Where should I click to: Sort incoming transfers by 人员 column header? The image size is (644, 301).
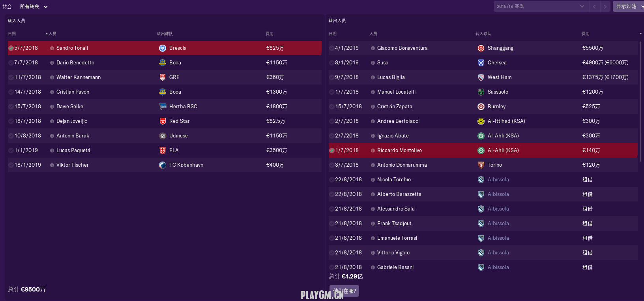pos(52,34)
